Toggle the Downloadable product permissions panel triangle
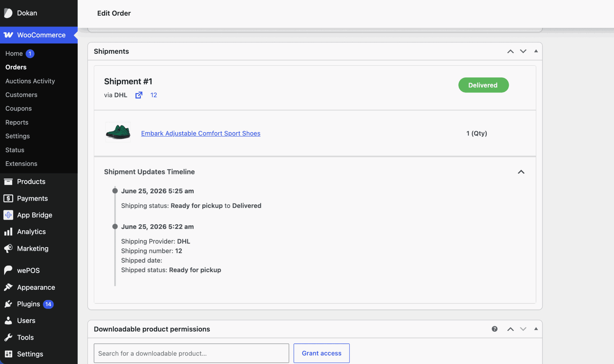 tap(536, 329)
